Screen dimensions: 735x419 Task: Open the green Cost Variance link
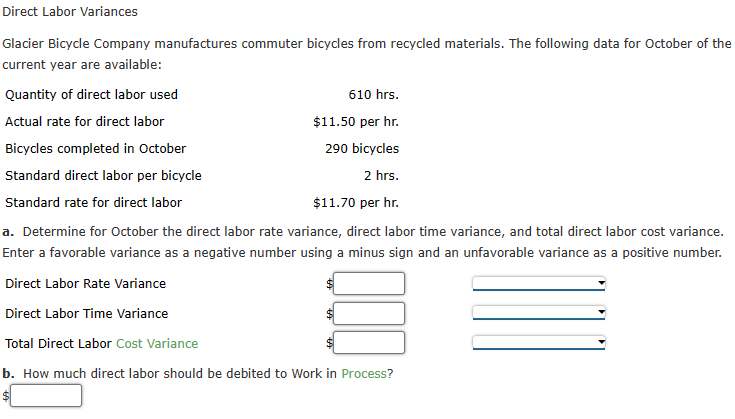(157, 344)
